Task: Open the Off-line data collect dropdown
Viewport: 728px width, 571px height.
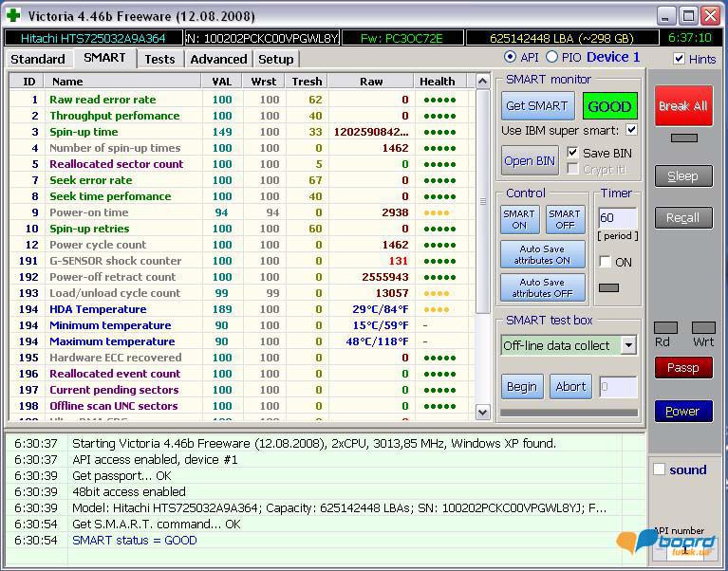Action: 628,345
